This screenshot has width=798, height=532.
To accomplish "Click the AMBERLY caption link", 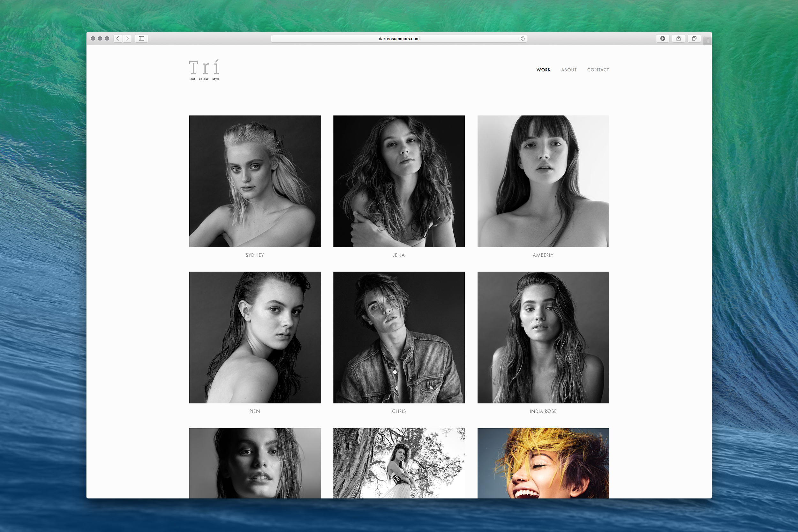I will click(x=543, y=255).
